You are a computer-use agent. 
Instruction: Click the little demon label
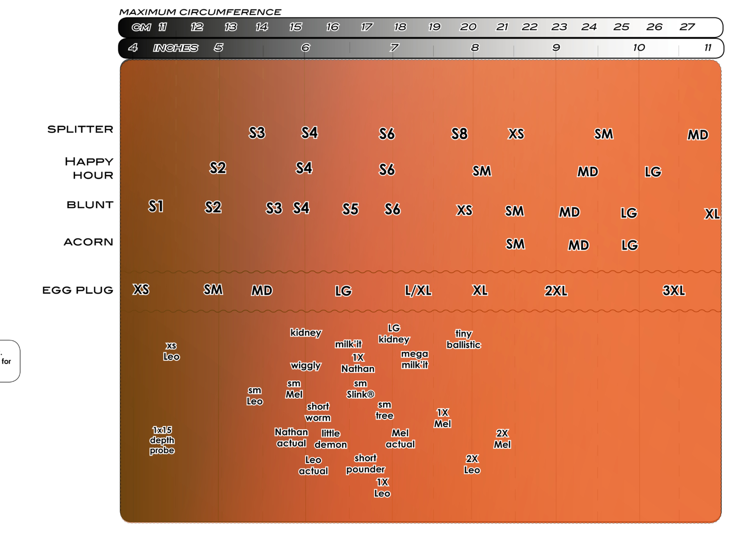331,439
